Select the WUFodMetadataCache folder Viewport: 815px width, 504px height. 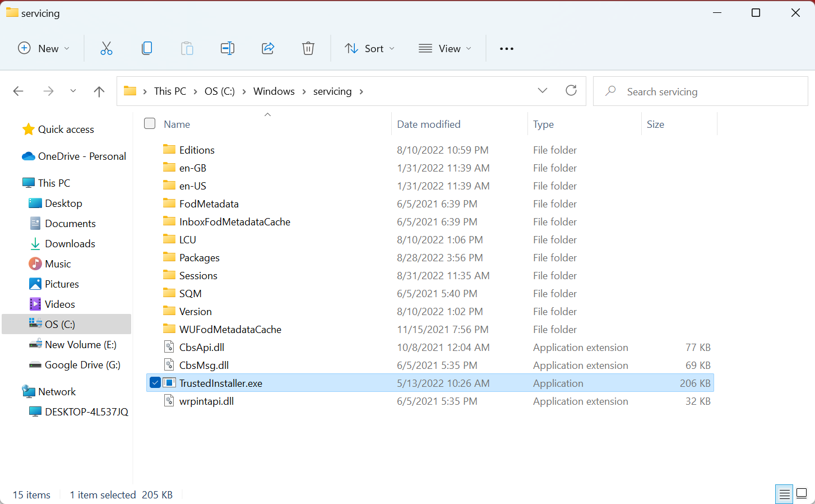[430, 329]
